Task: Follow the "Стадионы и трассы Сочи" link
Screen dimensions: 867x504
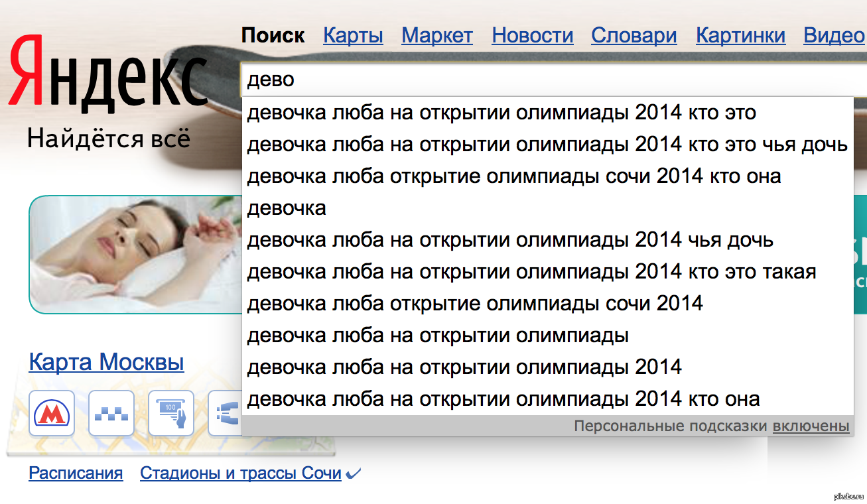Action: pyautogui.click(x=240, y=473)
